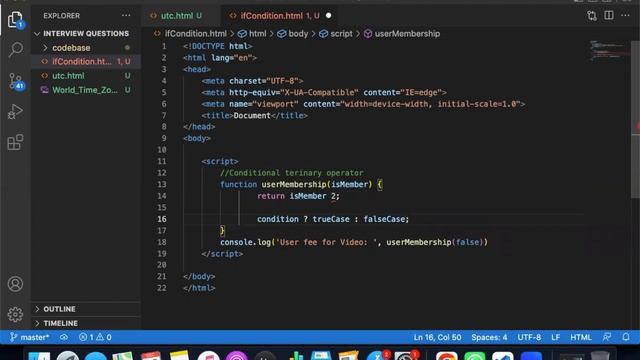This screenshot has width=640, height=360.
Task: Change encoding via UTF-8 status item
Action: (529, 337)
